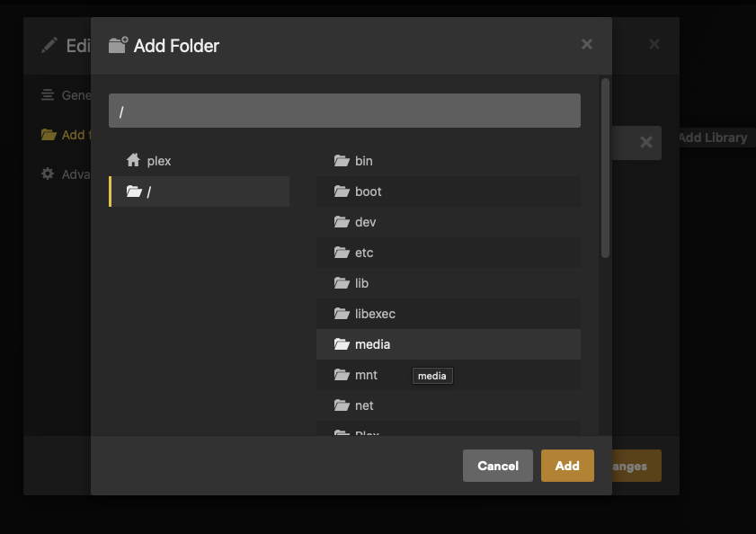The image size is (756, 534).
Task: Click the Cancel button
Action: click(x=498, y=466)
